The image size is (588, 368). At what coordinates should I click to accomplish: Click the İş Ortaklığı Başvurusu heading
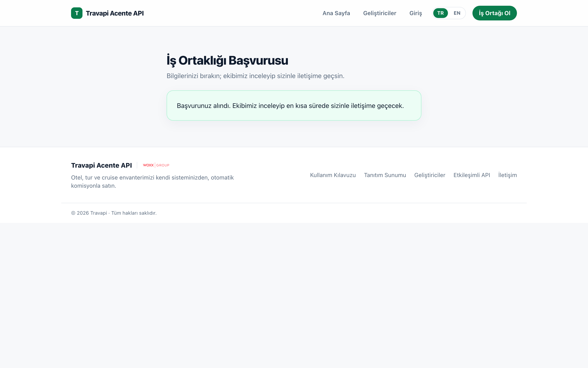[227, 60]
